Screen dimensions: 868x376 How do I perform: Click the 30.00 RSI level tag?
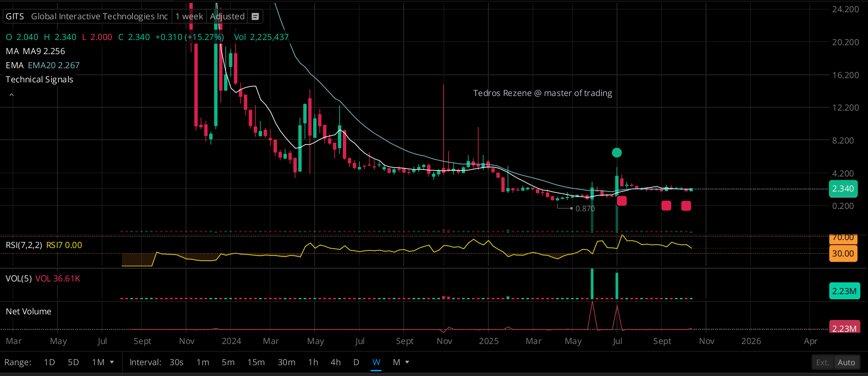(x=843, y=254)
